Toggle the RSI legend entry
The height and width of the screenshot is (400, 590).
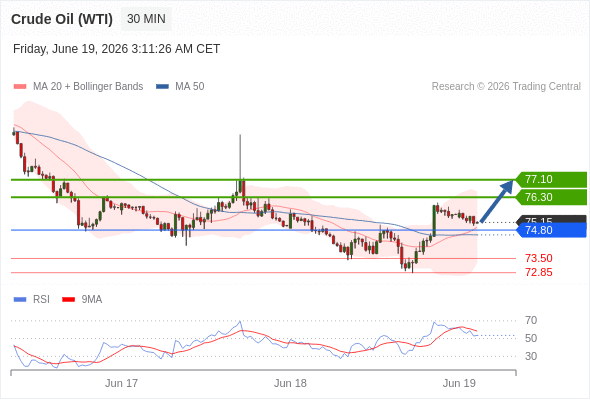point(32,300)
